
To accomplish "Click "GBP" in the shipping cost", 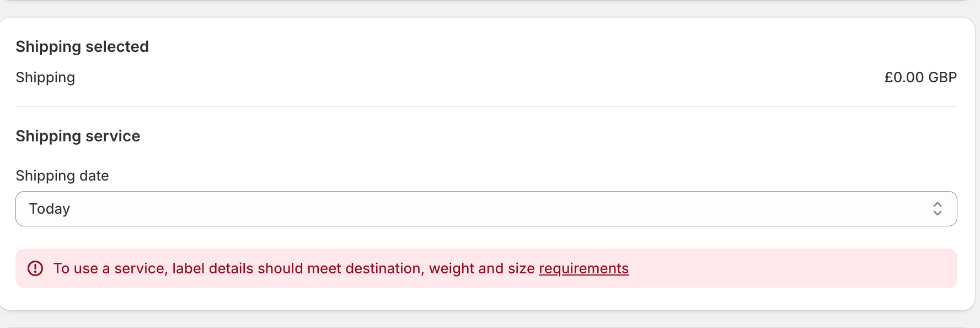I will coord(942,77).
